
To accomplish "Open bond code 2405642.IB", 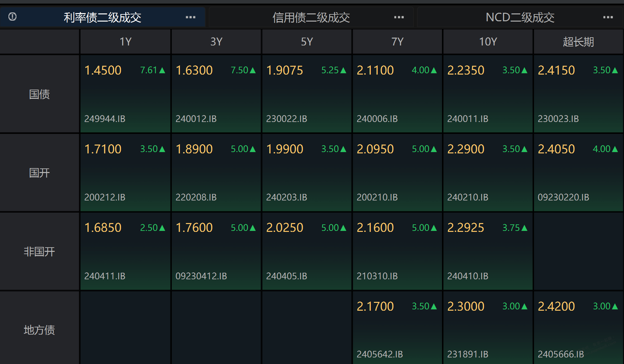I will tap(380, 354).
